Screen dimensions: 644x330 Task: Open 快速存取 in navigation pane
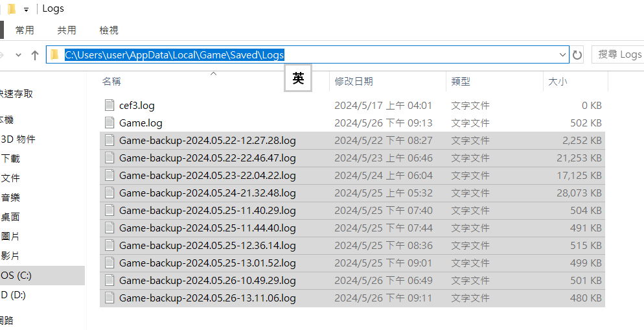16,94
